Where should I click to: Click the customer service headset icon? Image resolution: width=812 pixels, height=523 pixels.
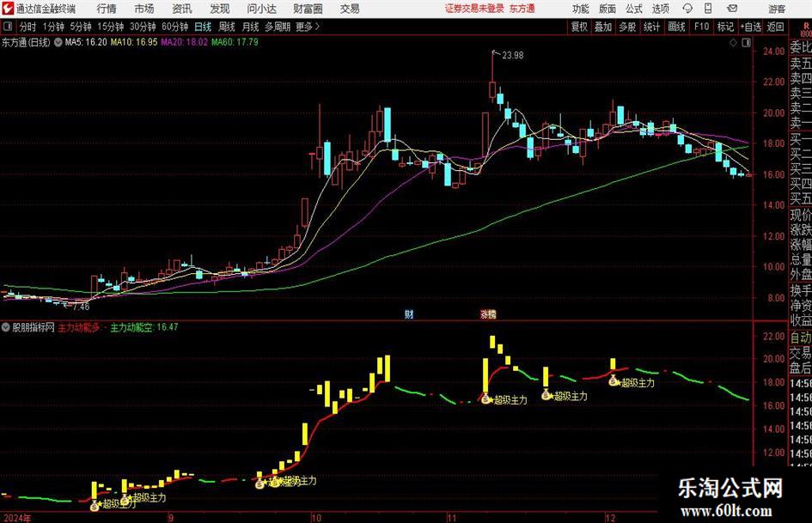[687, 9]
